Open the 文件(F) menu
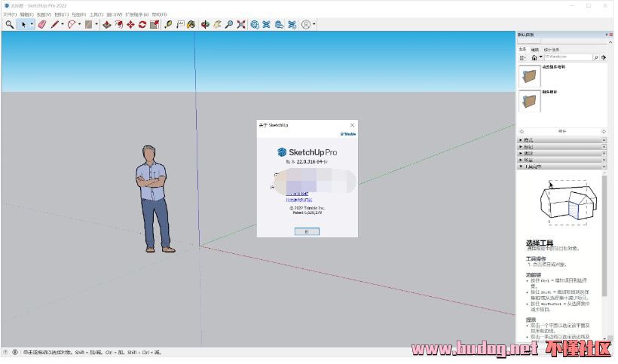The image size is (618, 364). coord(10,14)
